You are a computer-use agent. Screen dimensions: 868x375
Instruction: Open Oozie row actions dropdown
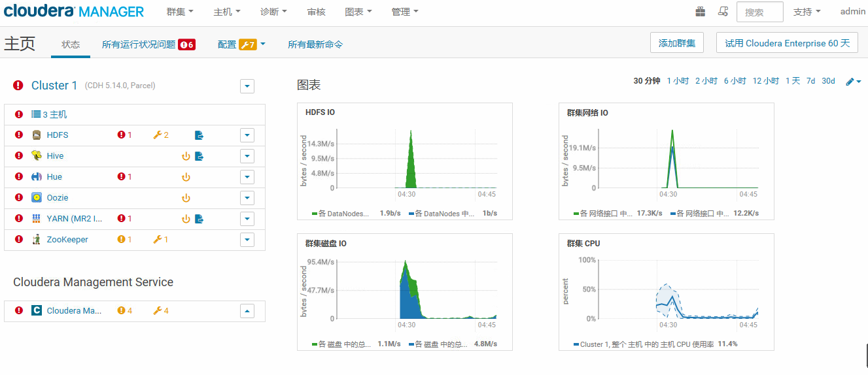click(x=247, y=198)
